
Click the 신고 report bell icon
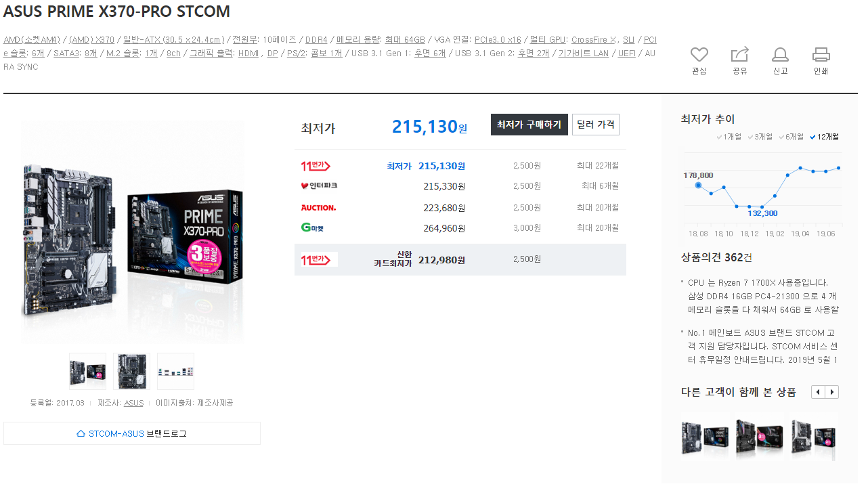point(780,55)
